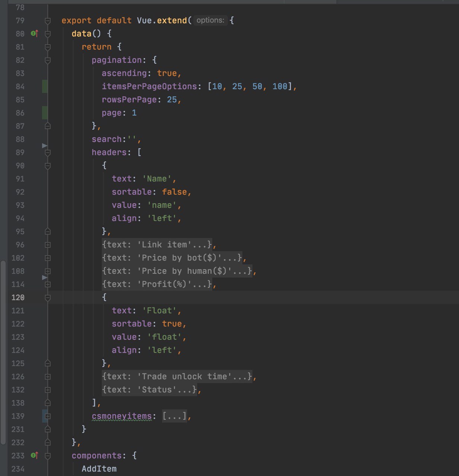Image resolution: width=459 pixels, height=476 pixels.
Task: Click the fold end marker on line 87
Action: click(x=48, y=126)
